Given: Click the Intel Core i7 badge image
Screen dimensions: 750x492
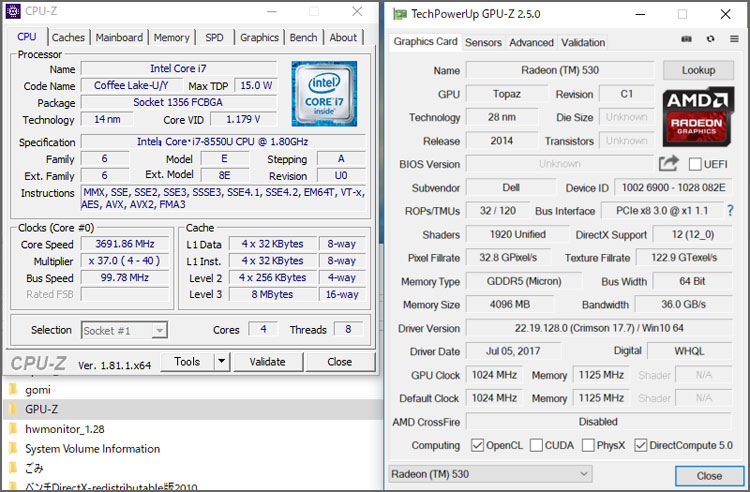Looking at the screenshot, I should pos(324,94).
